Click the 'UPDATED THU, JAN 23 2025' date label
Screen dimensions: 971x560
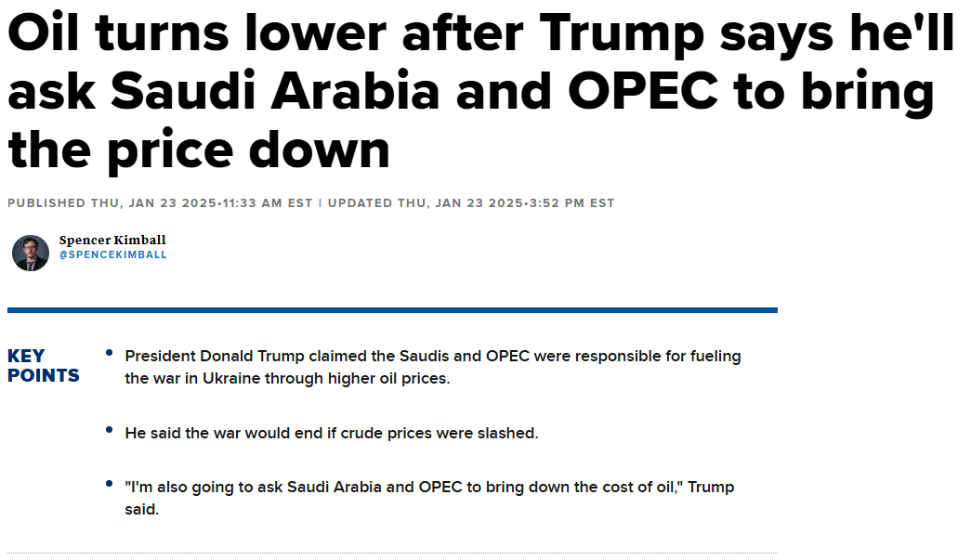coord(426,203)
